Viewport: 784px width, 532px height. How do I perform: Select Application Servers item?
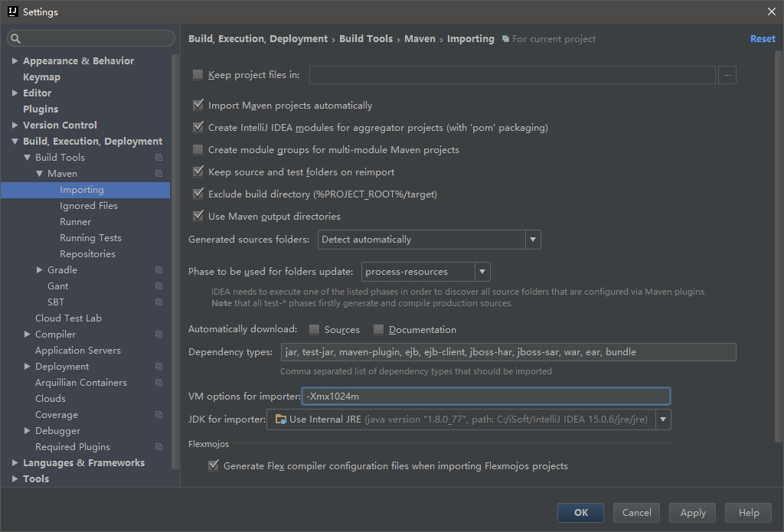point(78,351)
